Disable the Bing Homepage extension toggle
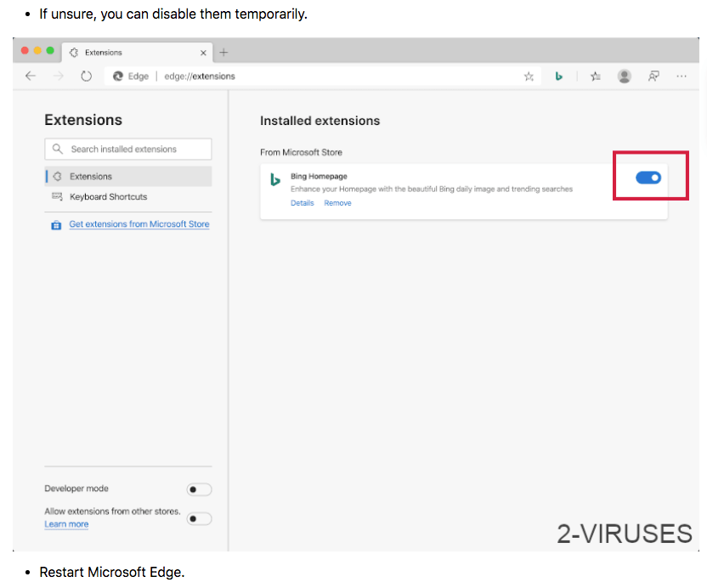This screenshot has width=707, height=588. coord(648,178)
